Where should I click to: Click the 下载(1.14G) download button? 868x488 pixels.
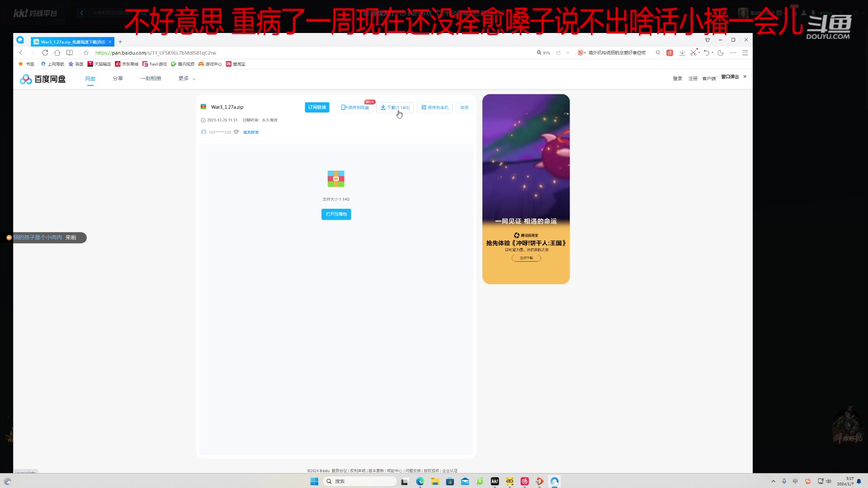point(395,108)
